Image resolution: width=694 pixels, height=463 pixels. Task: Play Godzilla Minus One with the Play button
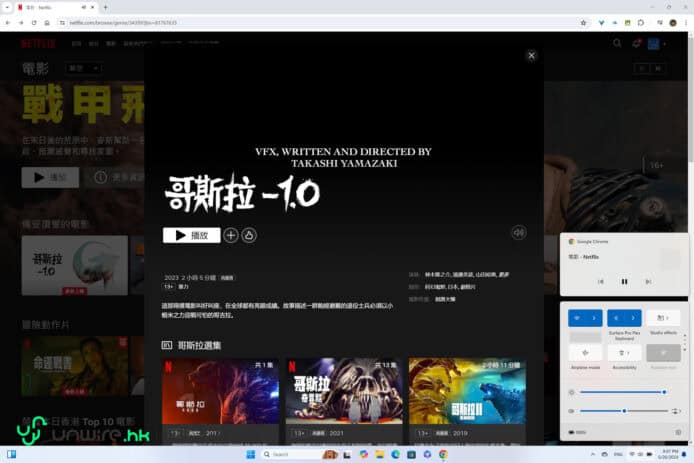tap(191, 235)
